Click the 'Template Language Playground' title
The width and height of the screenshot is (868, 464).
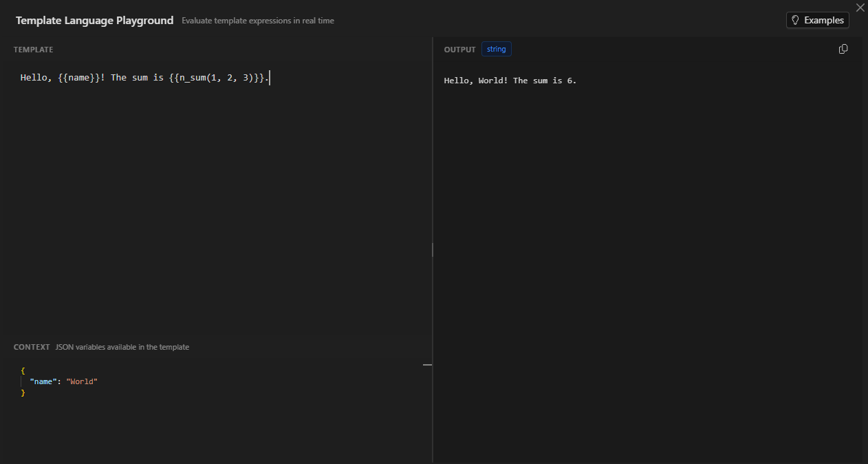(94, 20)
